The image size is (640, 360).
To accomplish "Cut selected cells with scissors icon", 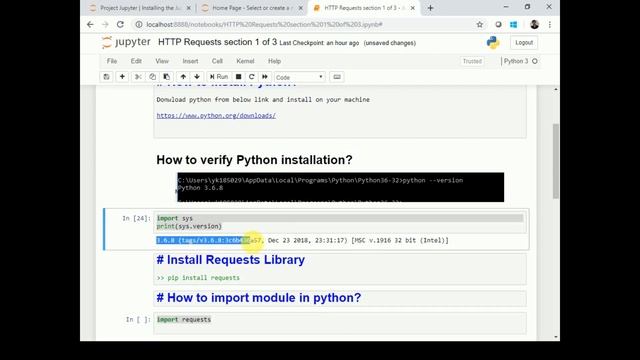I will (x=138, y=77).
